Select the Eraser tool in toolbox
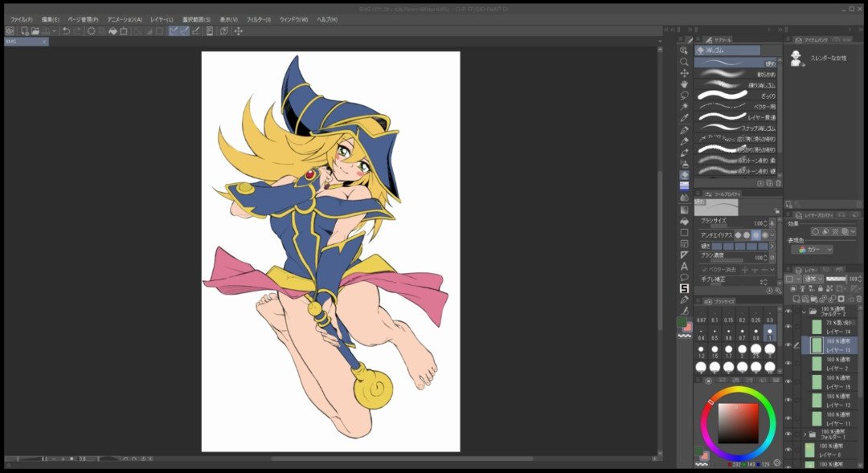The width and height of the screenshot is (868, 473). (x=684, y=175)
